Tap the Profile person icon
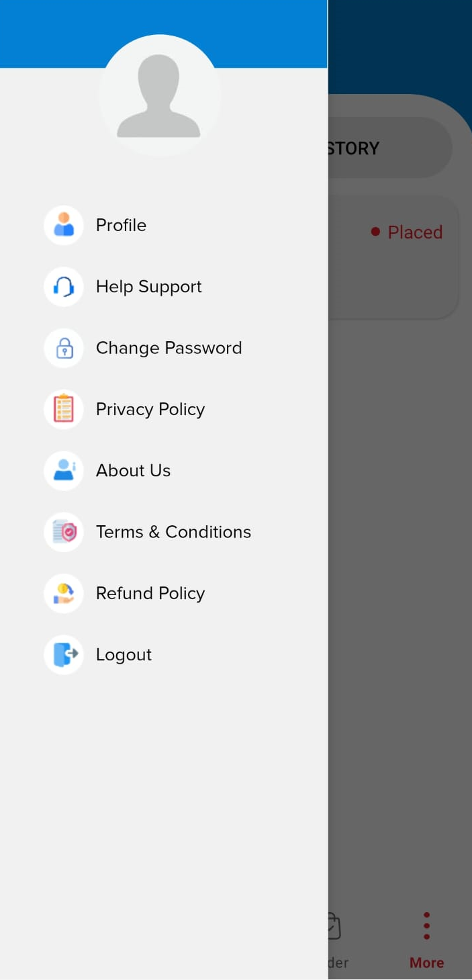This screenshot has width=472, height=980. point(64,225)
